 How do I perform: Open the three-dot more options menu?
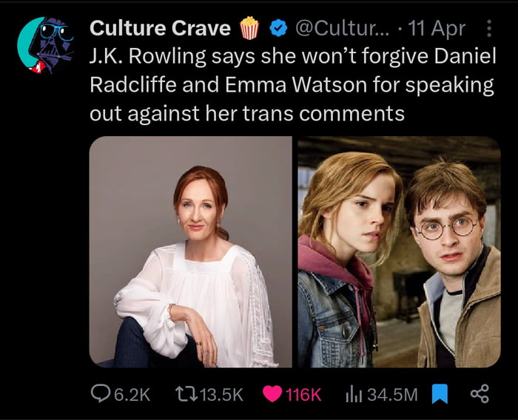point(488,29)
